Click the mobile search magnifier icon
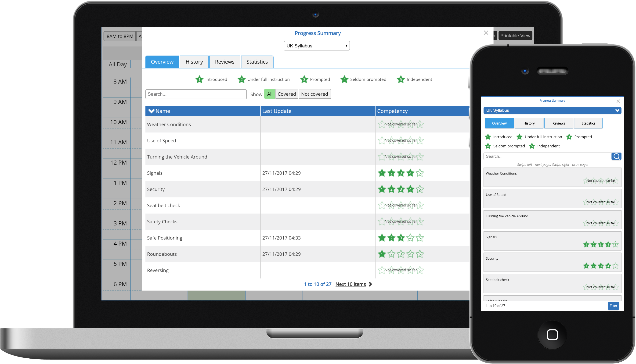 [x=616, y=156]
